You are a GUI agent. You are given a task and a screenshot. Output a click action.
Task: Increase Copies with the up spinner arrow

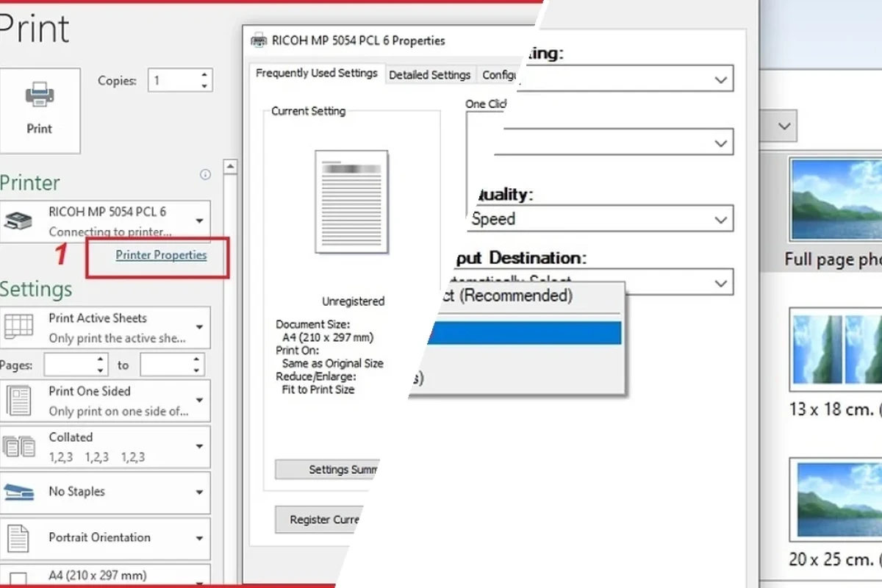point(205,76)
